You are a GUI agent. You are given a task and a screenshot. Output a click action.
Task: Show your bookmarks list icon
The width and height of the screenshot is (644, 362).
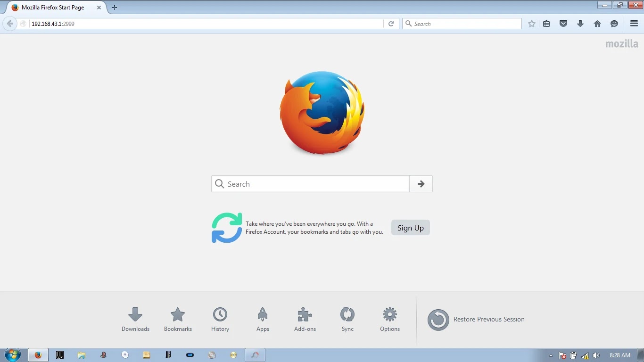coord(546,24)
